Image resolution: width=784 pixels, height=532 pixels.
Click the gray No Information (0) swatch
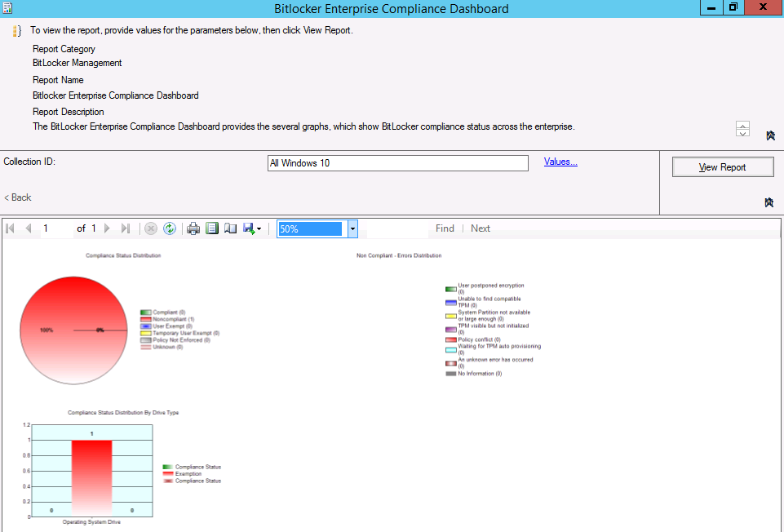[x=450, y=374]
